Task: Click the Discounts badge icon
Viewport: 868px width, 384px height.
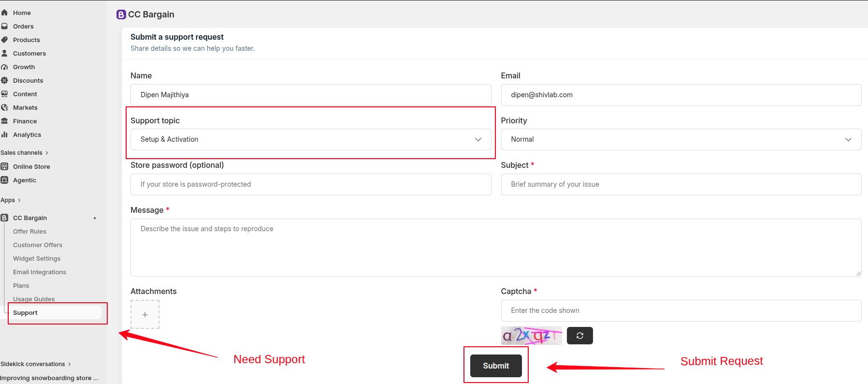Action: pos(4,80)
